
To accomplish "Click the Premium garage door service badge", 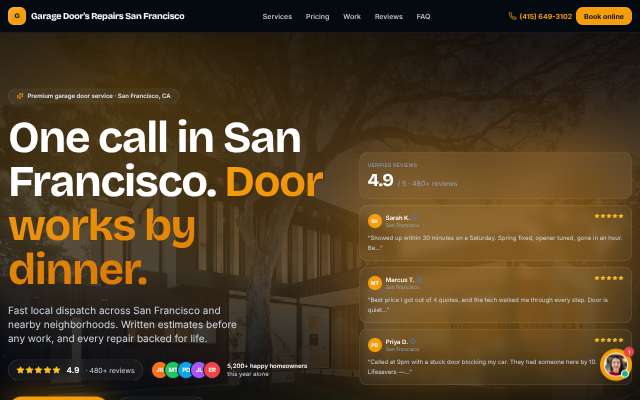I will click(x=93, y=96).
